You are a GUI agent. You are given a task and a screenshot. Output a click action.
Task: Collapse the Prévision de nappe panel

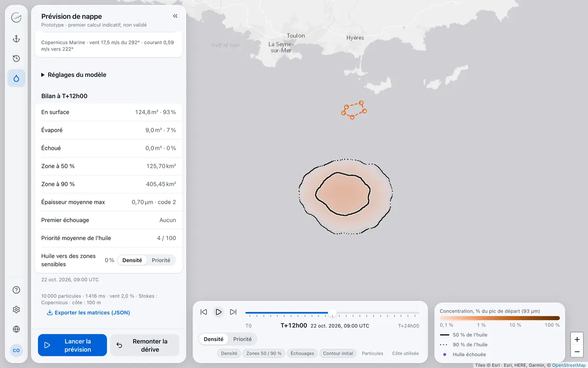[x=175, y=16]
